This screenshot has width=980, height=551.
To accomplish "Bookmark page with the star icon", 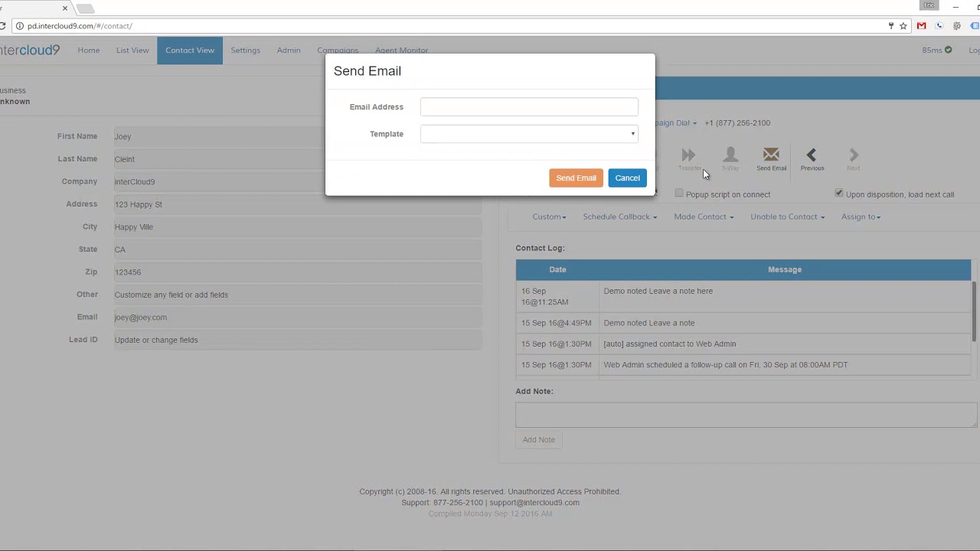I will [x=903, y=26].
